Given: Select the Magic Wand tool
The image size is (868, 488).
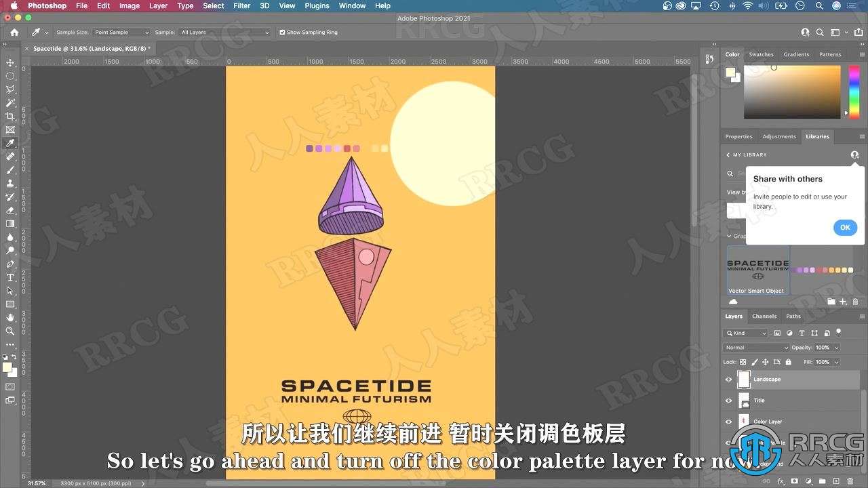Looking at the screenshot, I should coord(10,103).
